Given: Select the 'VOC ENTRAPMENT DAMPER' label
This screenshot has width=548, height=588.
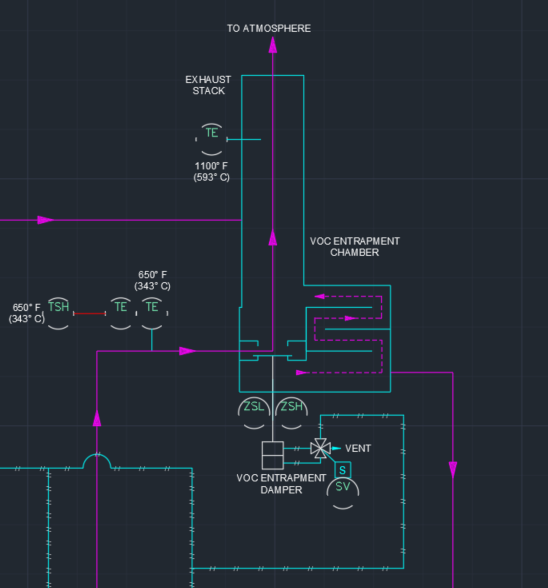Looking at the screenshot, I should (x=281, y=484).
